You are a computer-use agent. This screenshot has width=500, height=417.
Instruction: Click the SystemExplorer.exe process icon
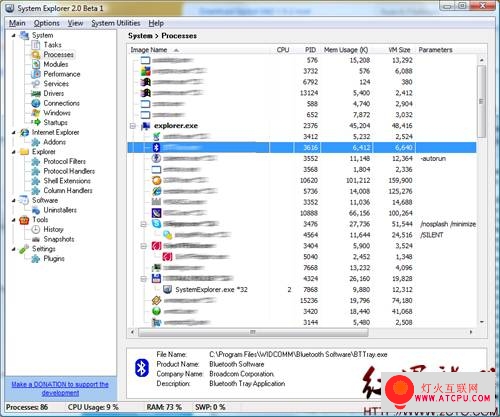pos(167,290)
